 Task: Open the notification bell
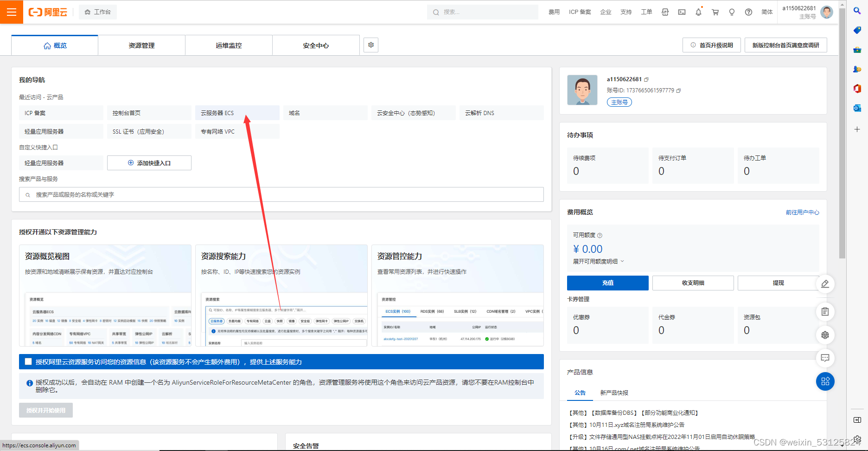pyautogui.click(x=698, y=12)
